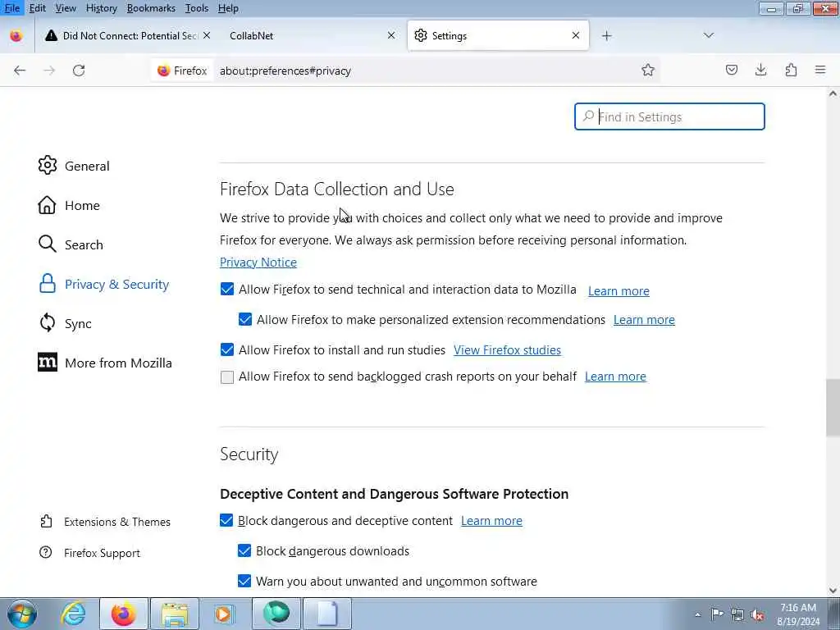Uncheck Block dangerous downloads
The height and width of the screenshot is (630, 840).
[244, 550]
